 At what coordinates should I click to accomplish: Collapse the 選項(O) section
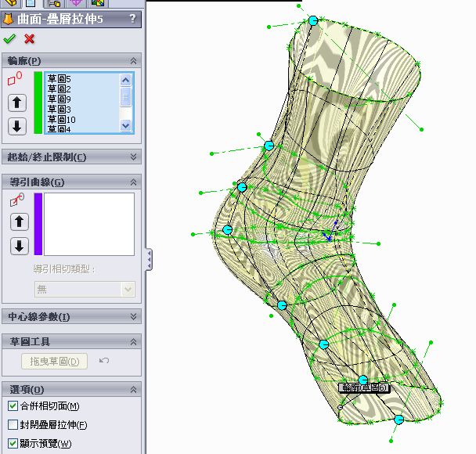click(133, 390)
